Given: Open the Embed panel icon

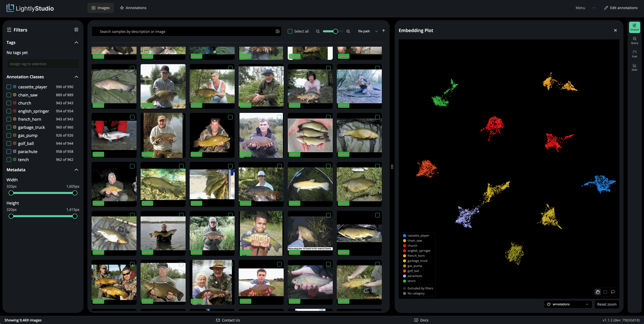Looking at the screenshot, I should 634,27.
